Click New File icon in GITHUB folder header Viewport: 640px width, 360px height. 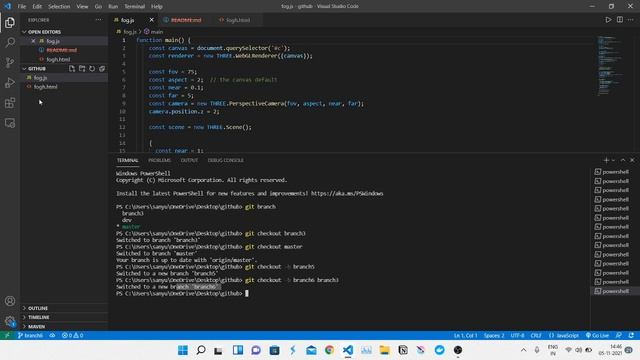(72, 69)
